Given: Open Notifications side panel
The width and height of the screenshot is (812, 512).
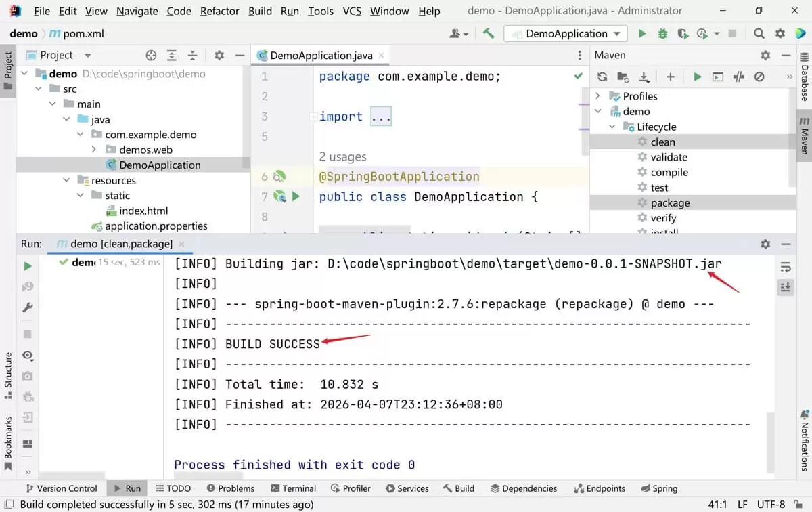Looking at the screenshot, I should point(804,440).
